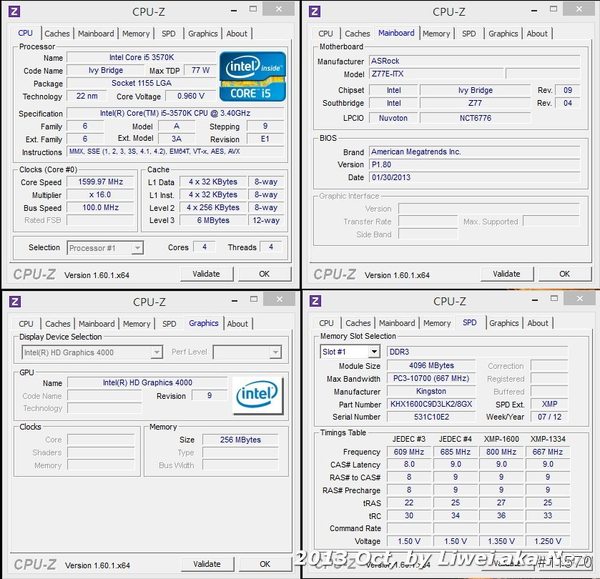
Task: Switch to Memory tab in Mainboard window
Action: (436, 34)
